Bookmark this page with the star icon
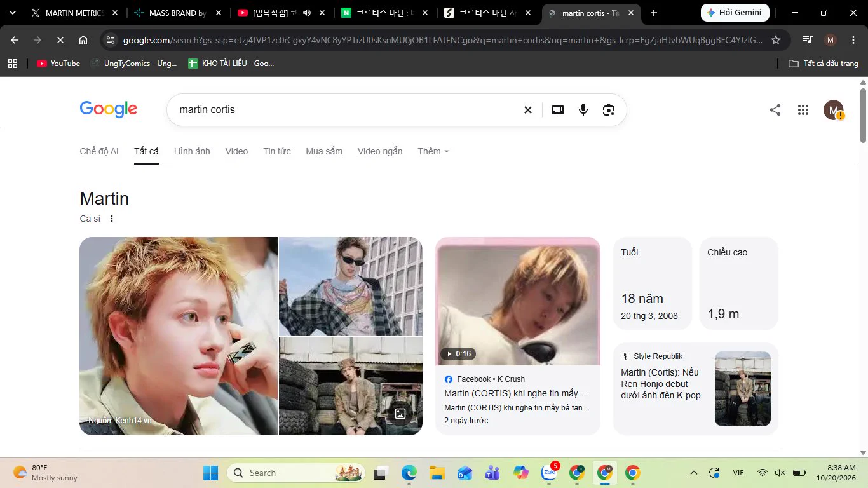The image size is (868, 488). [x=776, y=40]
